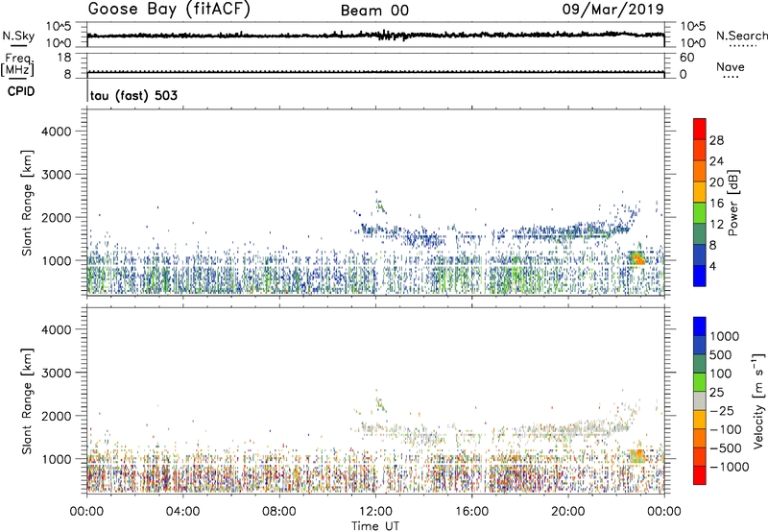Click the 8–12 dB dark green power segment
The width and height of the screenshot is (768, 532).
[x=700, y=234]
